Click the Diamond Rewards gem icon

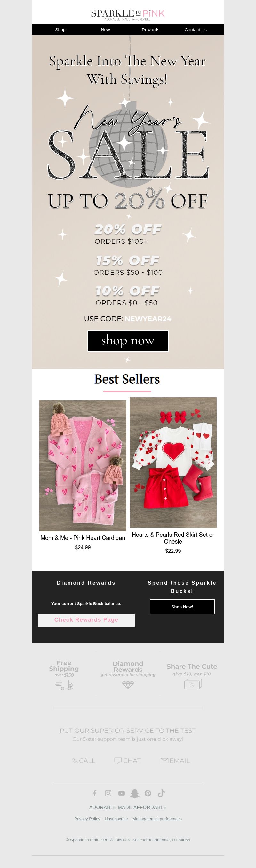[128, 684]
